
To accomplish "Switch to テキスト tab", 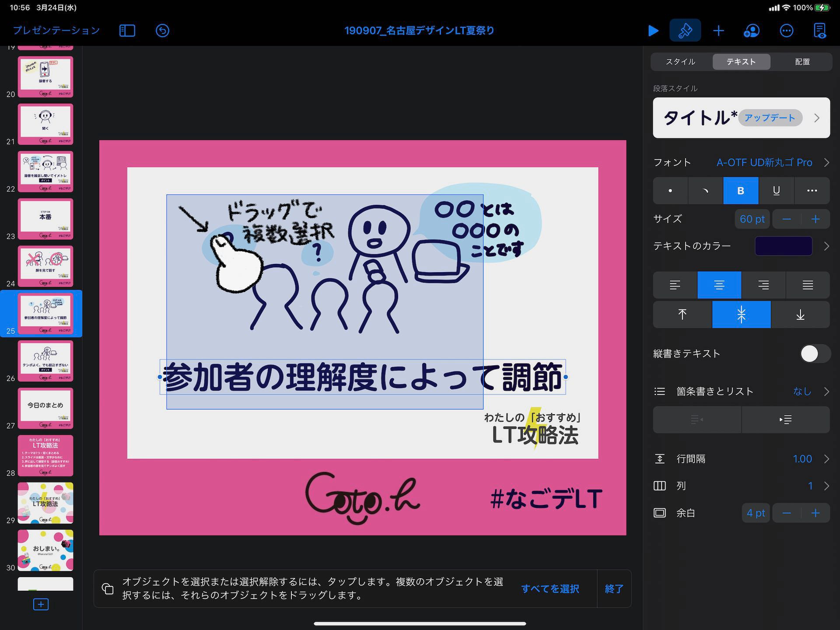I will click(741, 62).
